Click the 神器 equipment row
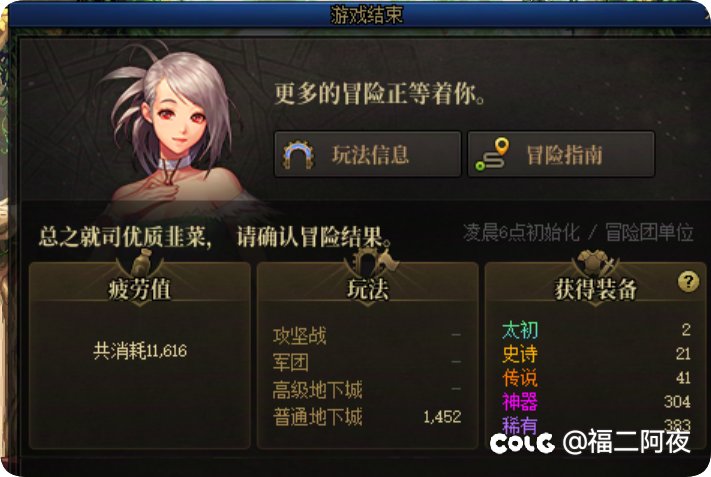The height and width of the screenshot is (477, 711). [x=596, y=402]
